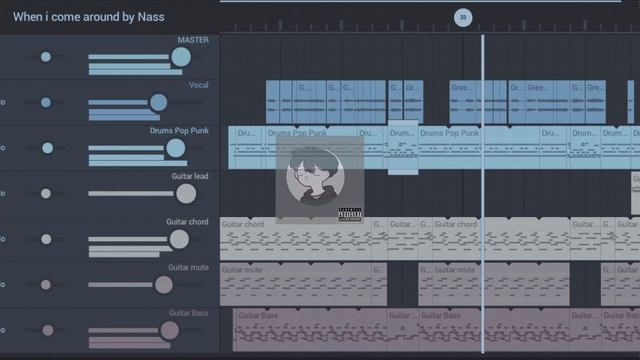Select the Vocal track label
The image size is (640, 360).
(198, 85)
